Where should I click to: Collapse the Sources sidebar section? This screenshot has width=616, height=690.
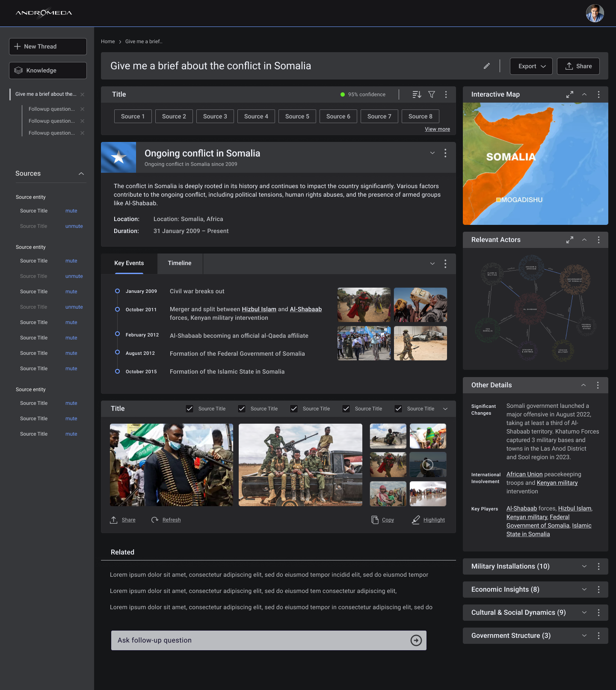(81, 174)
